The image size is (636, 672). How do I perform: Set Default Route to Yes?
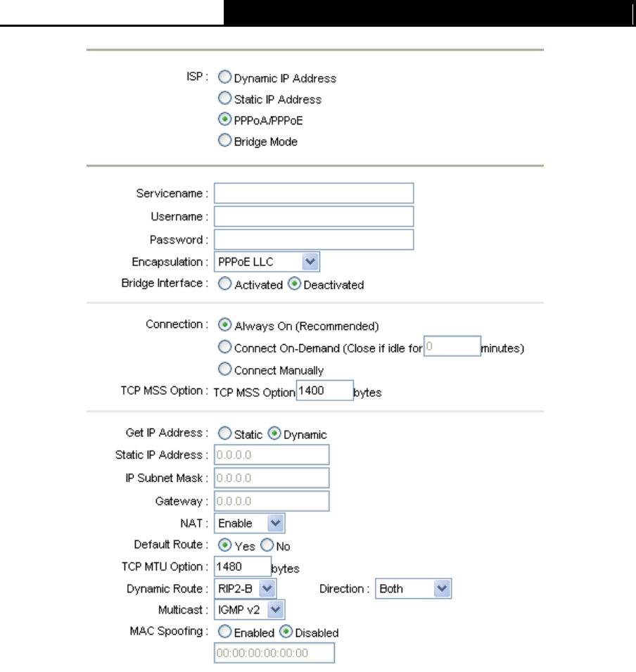[224, 545]
